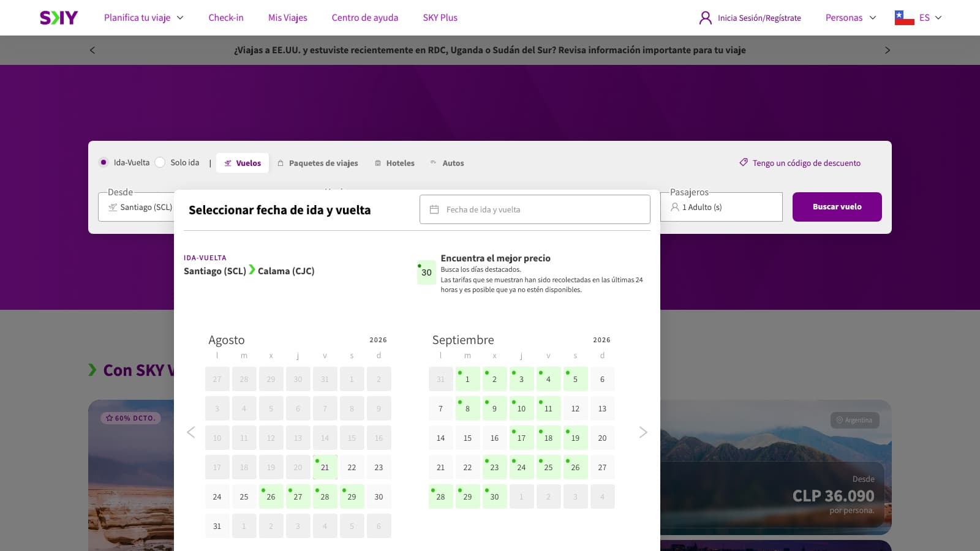Select September 18 in calendar
Screen dimensions: 980x551
548,438
